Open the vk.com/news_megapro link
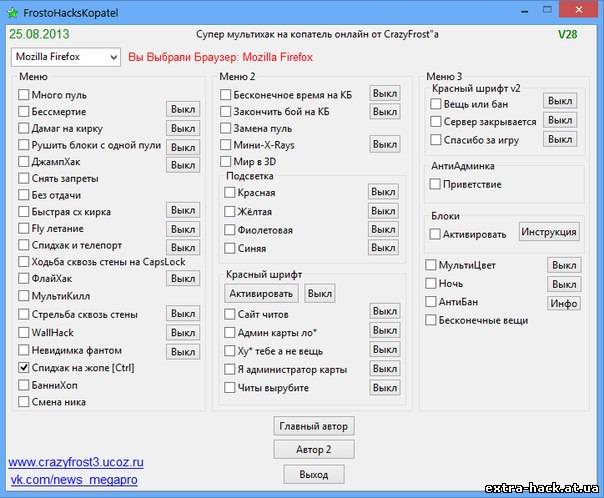The height and width of the screenshot is (498, 604). coord(74,480)
